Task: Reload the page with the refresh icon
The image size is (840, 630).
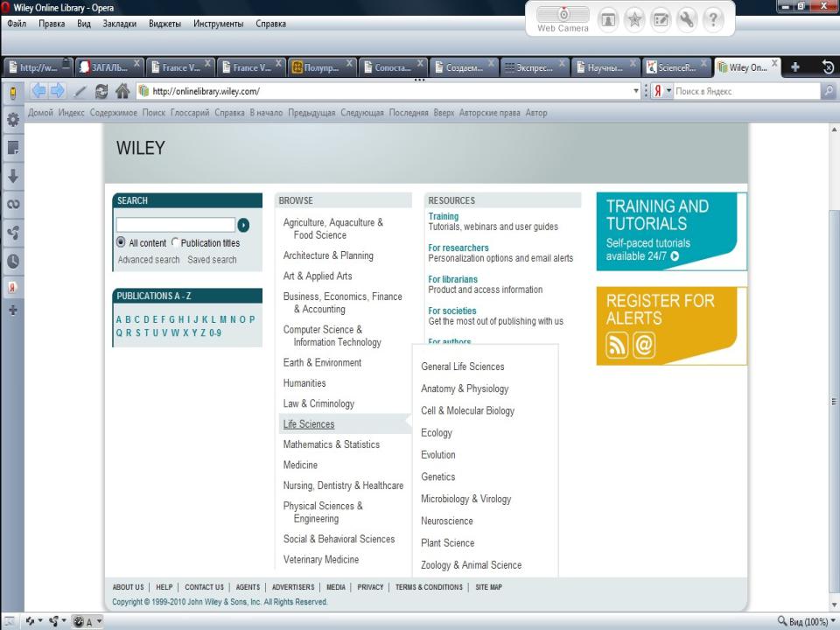Action: [x=101, y=92]
